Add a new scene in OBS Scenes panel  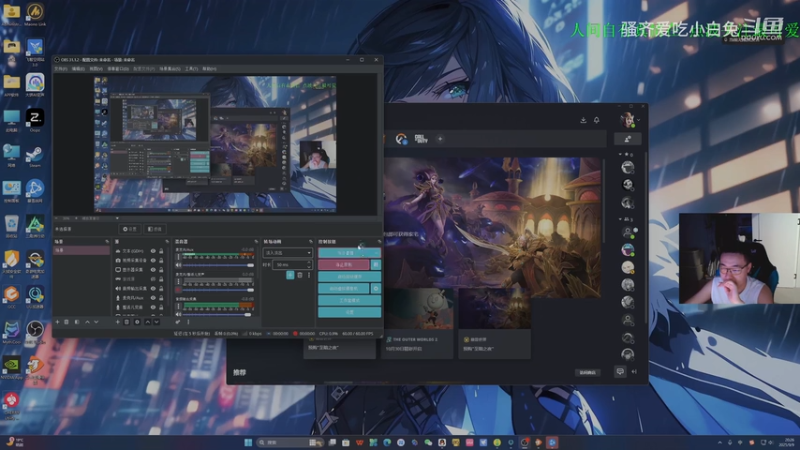[57, 322]
